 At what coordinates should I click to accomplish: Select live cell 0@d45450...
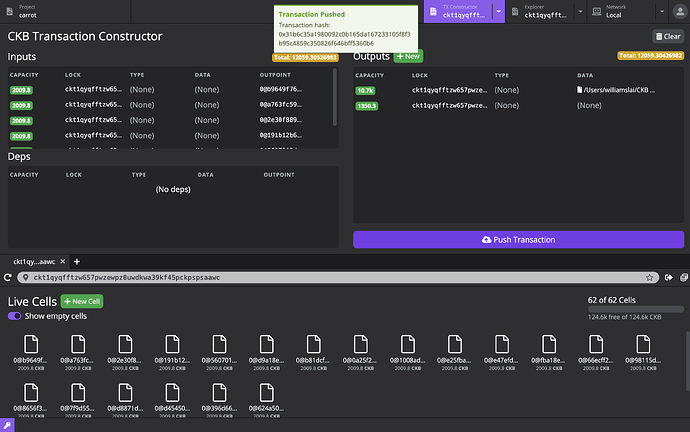tap(172, 399)
